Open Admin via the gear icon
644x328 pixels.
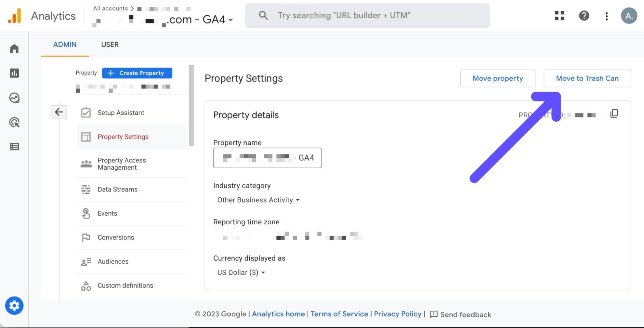click(x=14, y=305)
